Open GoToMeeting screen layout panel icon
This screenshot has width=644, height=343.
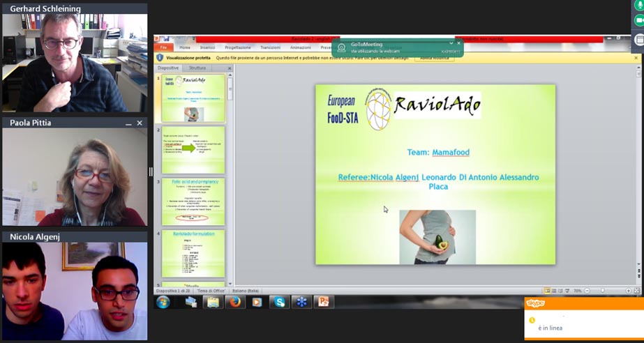[639, 39]
